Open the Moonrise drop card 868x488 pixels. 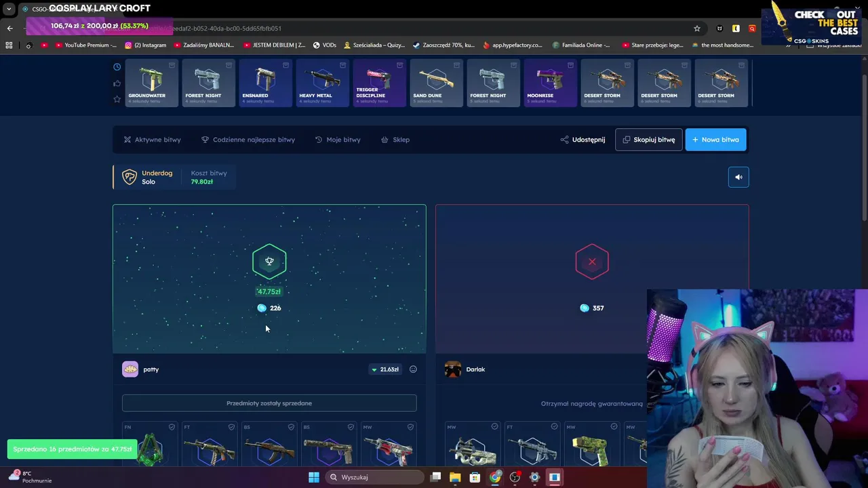pos(551,83)
